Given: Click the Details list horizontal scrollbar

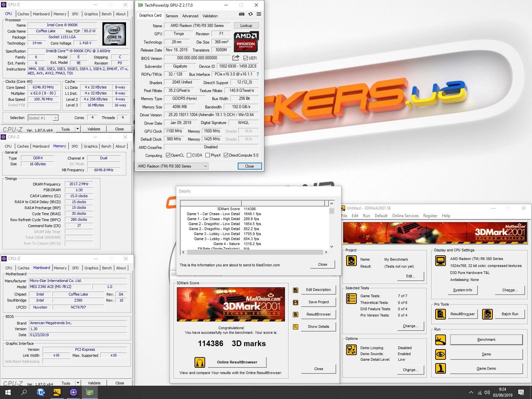Looking at the screenshot, I should click(x=255, y=252).
